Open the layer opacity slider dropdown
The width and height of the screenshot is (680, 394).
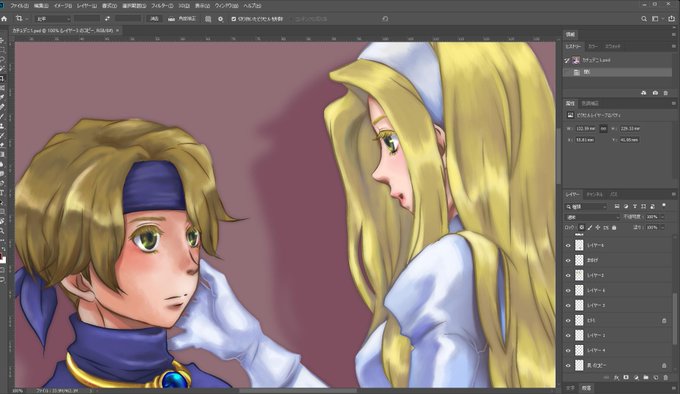pos(663,217)
